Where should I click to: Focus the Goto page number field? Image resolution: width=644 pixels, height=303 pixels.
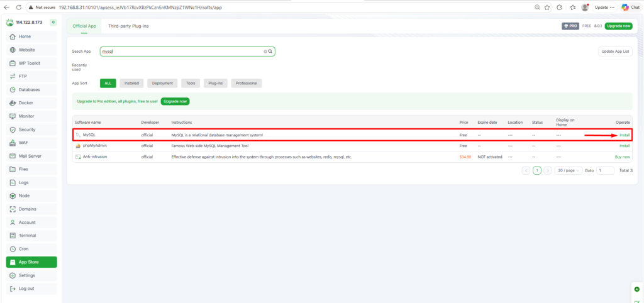click(605, 170)
